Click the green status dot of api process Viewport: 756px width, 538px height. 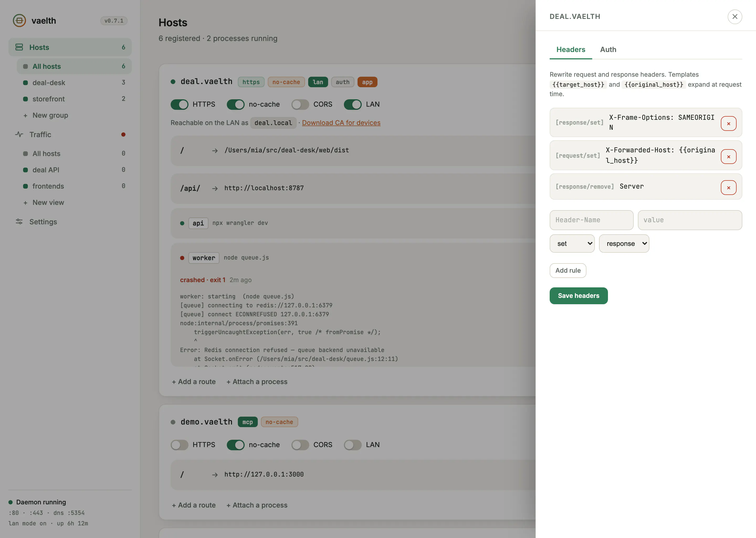182,223
